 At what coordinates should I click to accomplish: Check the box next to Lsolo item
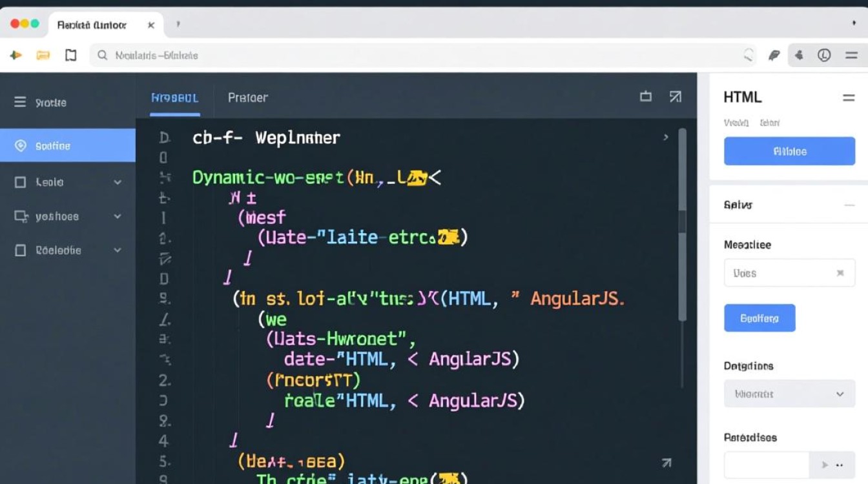[x=20, y=183]
